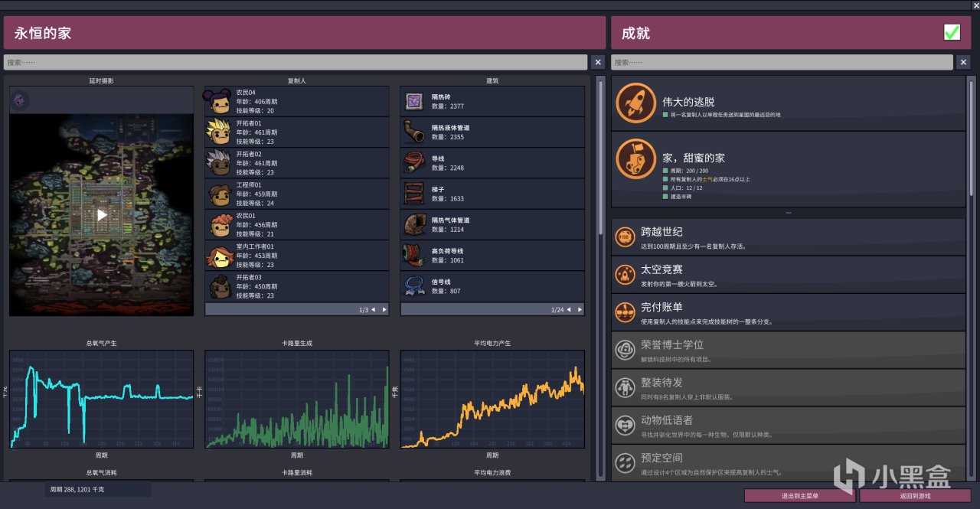Screen dimensions: 980x509
Task: Click the 1/24 page indicator
Action: pos(557,310)
